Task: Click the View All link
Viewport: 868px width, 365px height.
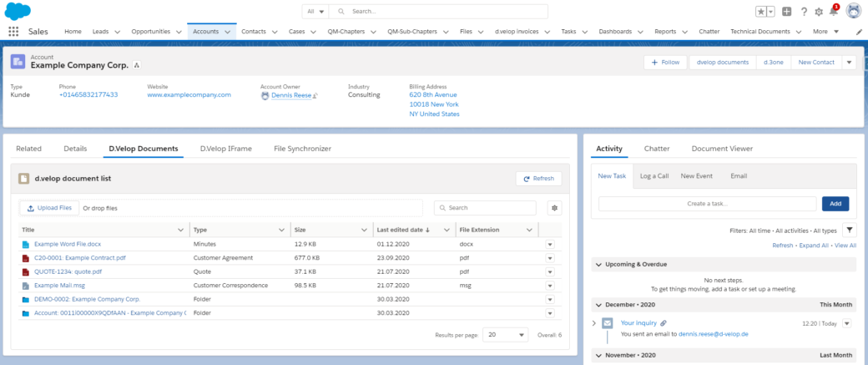Action: tap(845, 246)
